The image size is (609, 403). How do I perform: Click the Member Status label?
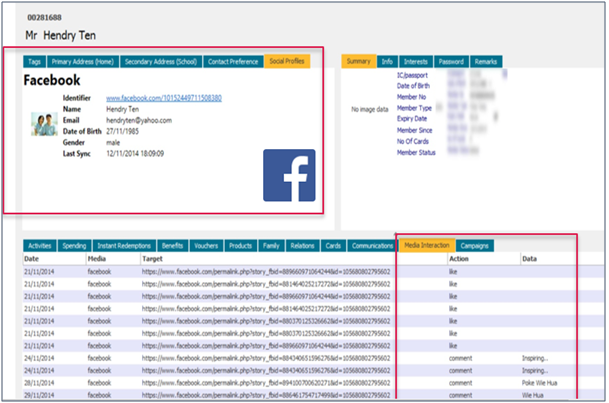[x=416, y=153]
